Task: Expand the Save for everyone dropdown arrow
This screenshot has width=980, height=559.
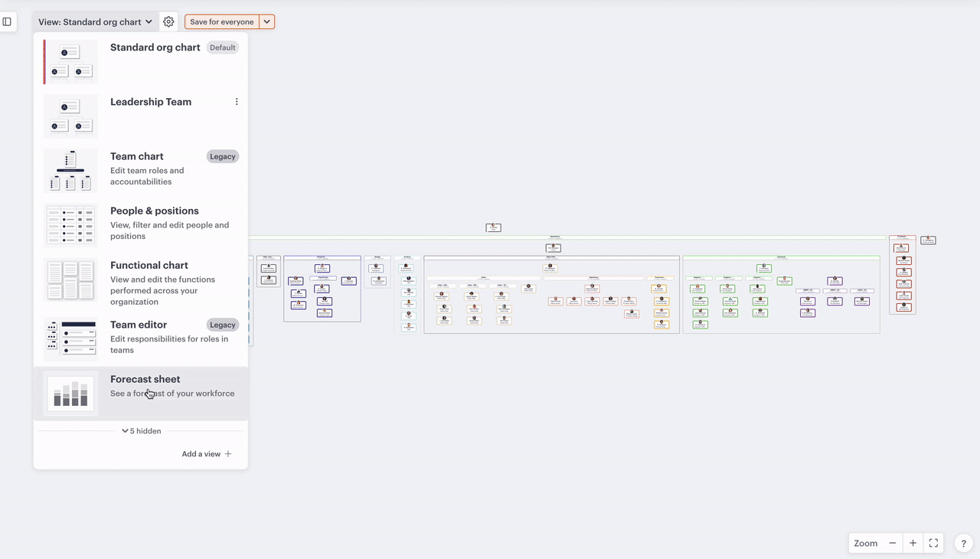Action: pyautogui.click(x=267, y=21)
